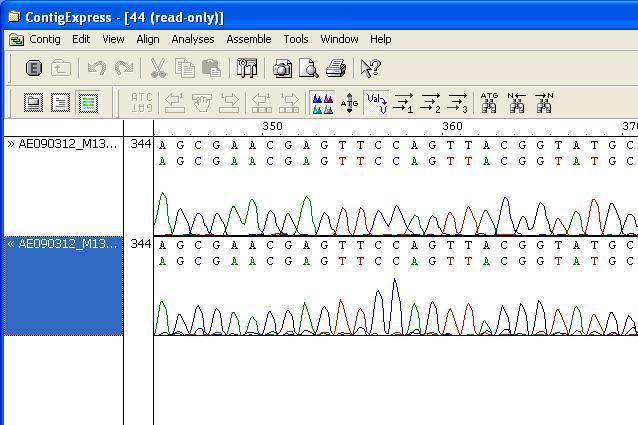Open the Tools menu
The image size is (638, 425).
[296, 39]
